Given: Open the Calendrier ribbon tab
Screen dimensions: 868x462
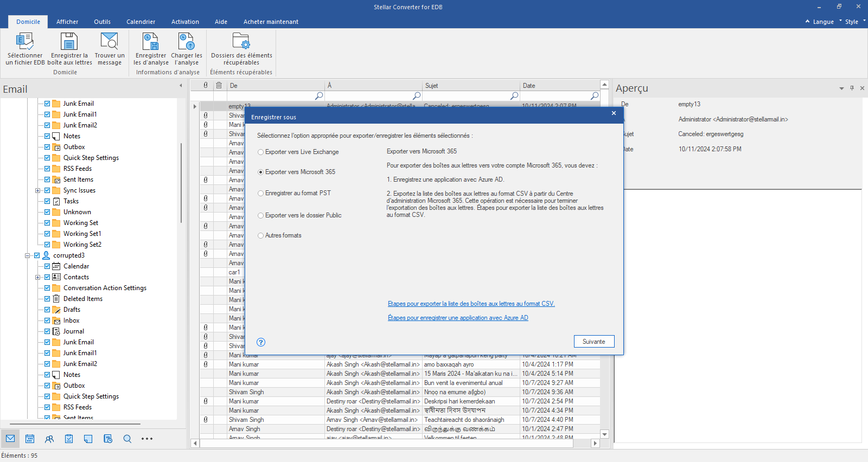Looking at the screenshot, I should (141, 22).
